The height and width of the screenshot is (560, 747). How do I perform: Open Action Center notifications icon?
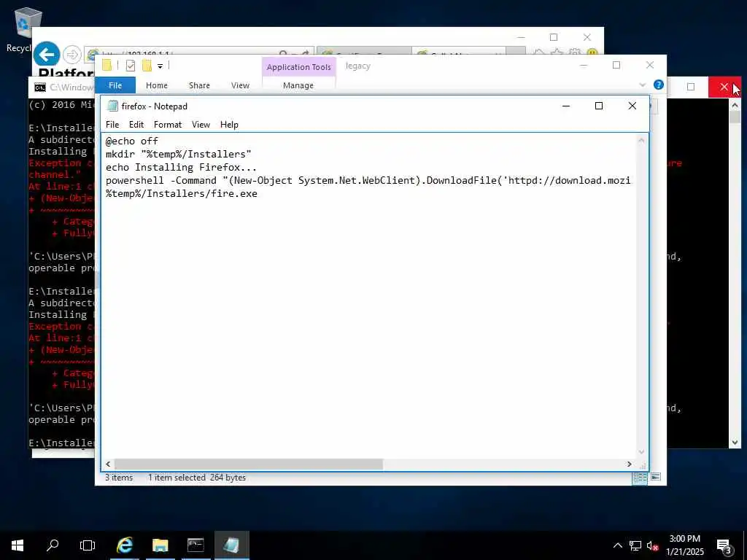724,545
